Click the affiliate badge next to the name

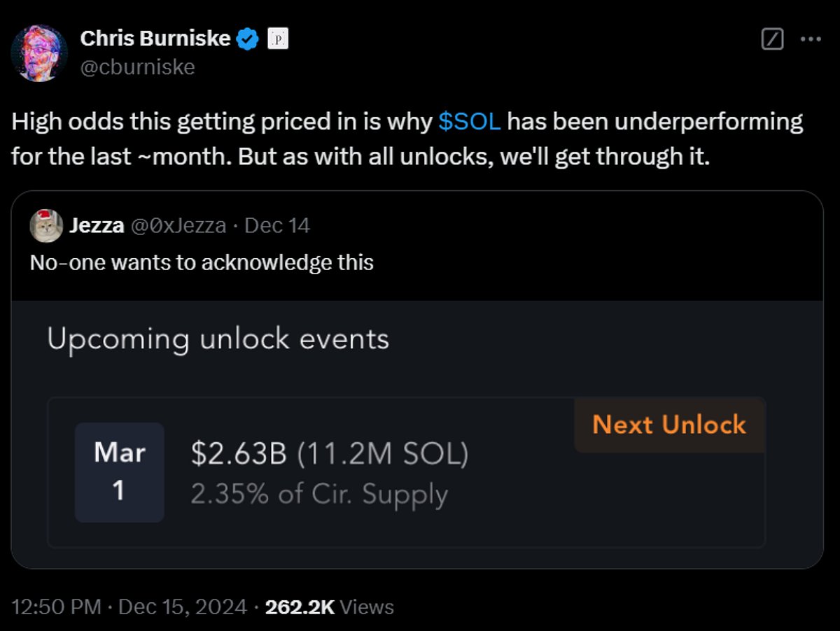click(x=279, y=39)
